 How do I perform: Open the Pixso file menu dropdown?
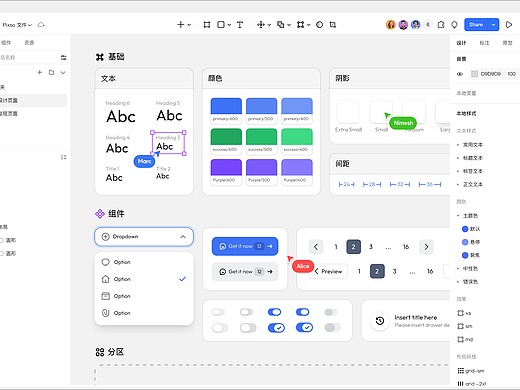[17, 25]
